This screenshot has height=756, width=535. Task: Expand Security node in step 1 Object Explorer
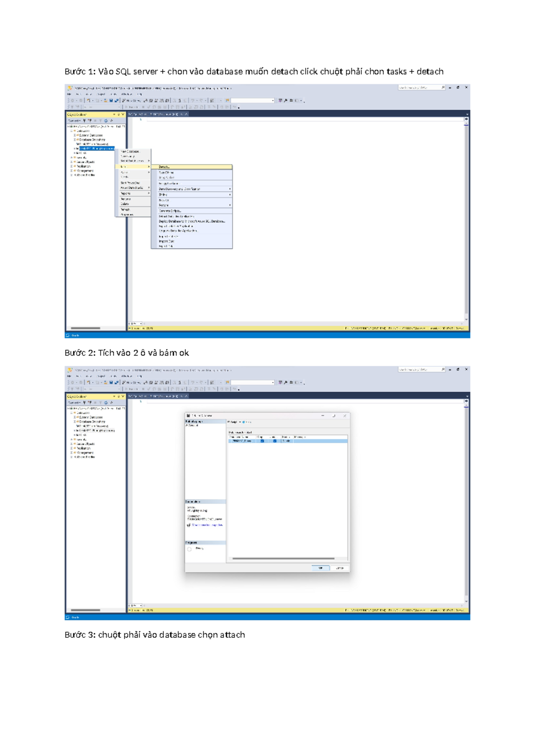(x=71, y=157)
